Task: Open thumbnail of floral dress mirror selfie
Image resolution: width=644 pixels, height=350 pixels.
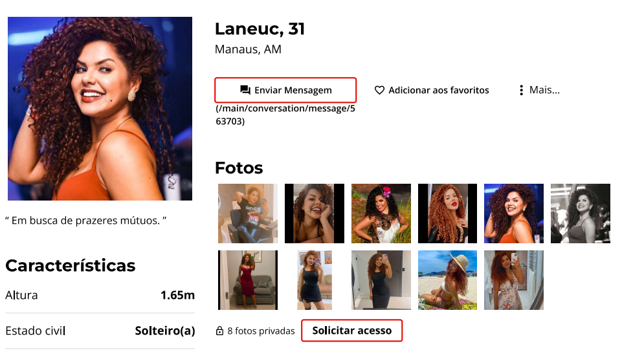Action: (x=514, y=280)
